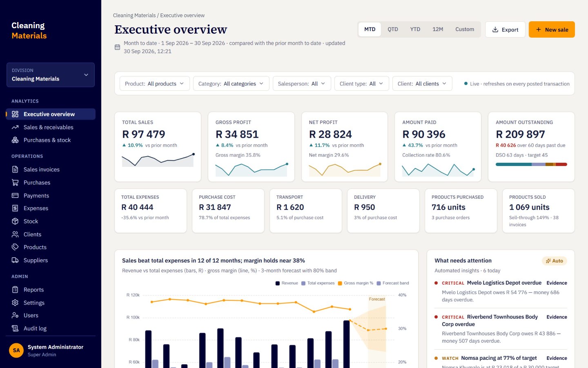Click the New sale button

pos(552,29)
